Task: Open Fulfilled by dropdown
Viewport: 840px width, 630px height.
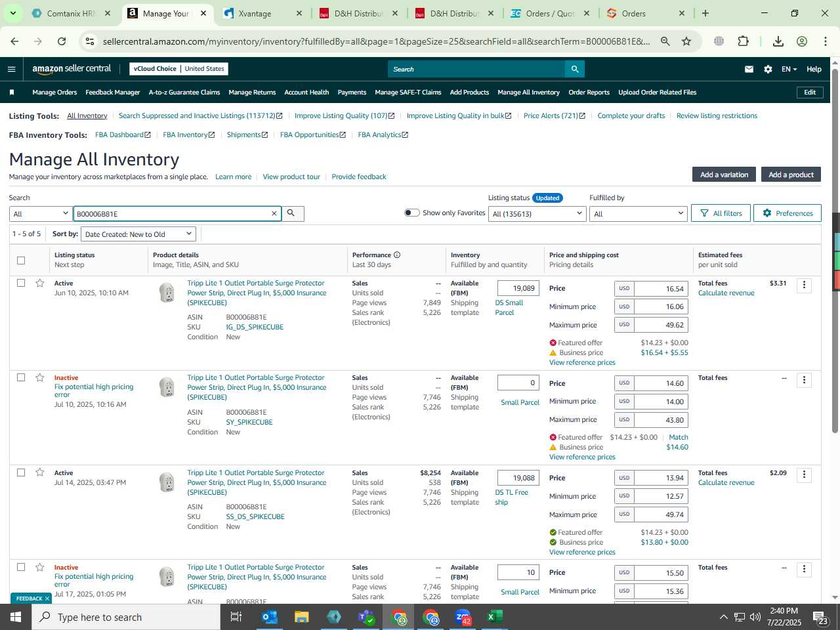Action: 638,214
